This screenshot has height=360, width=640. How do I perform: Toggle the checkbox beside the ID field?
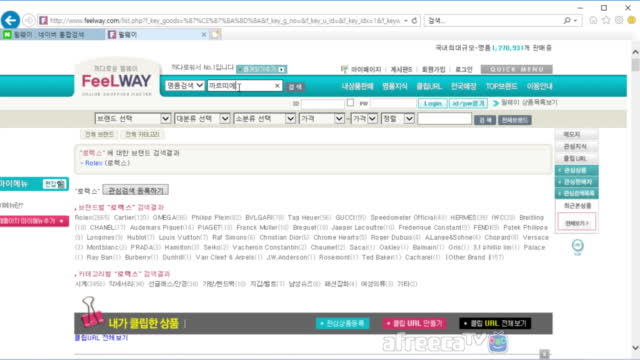click(350, 103)
